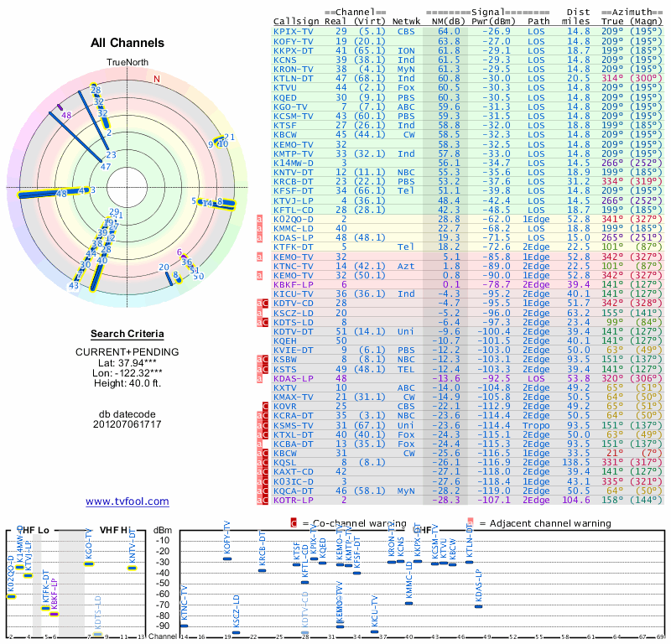Click the co-channel badge beside KAXT-CD
This screenshot has height=644, width=671.
265,472
